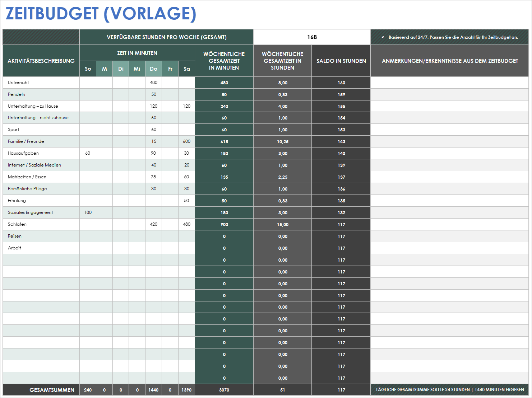532x398 pixels.
Task: Click Saturday 480 in Schlafen row
Action: [186, 224]
